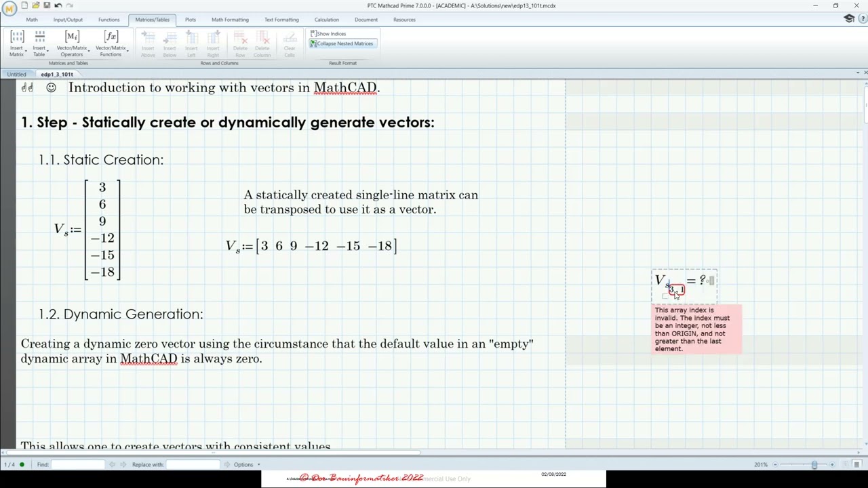This screenshot has width=868, height=488.
Task: Create a new worksheet from quick access
Action: coord(24,5)
